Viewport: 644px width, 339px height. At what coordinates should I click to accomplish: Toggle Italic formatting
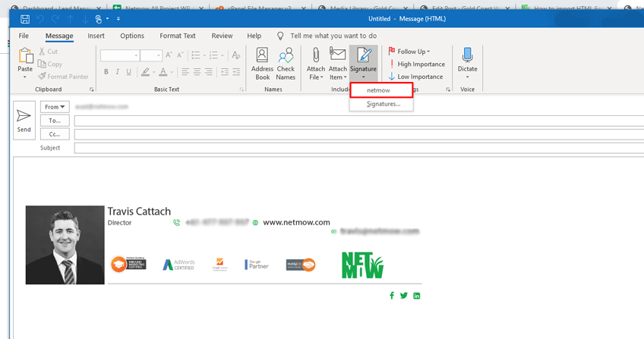[118, 72]
